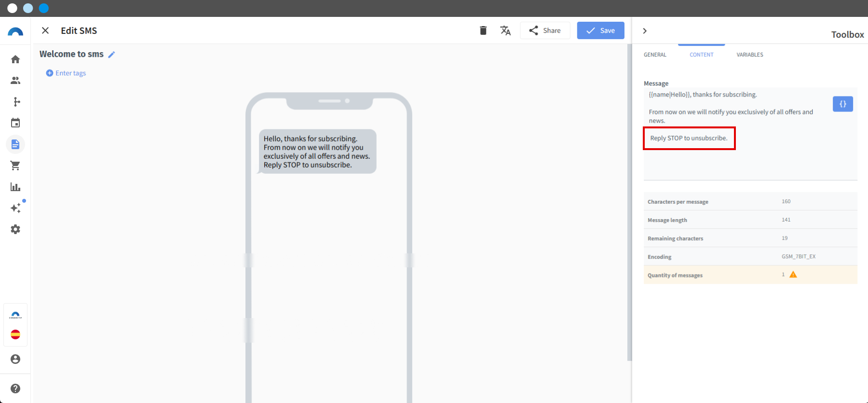Open the help question mark icon
Image resolution: width=868 pixels, height=403 pixels.
15,389
